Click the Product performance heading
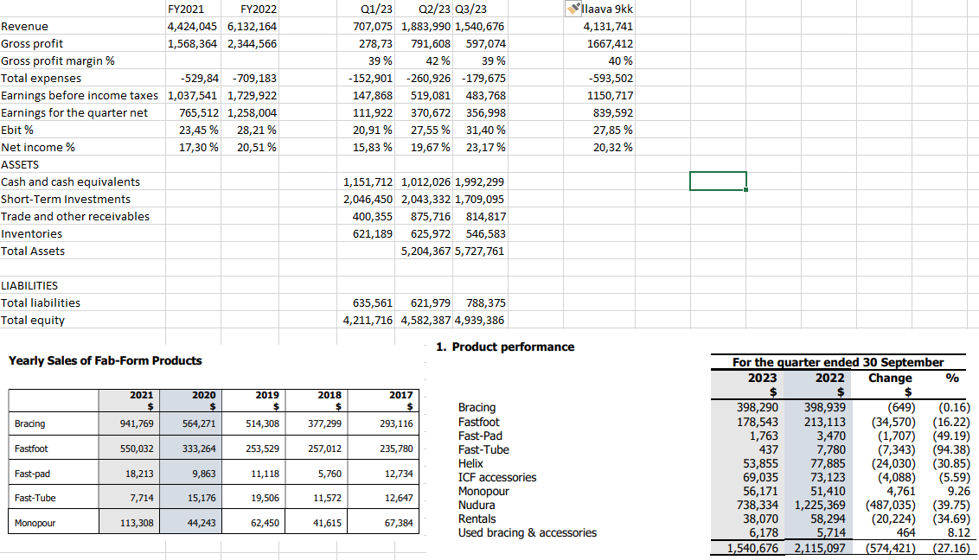The width and height of the screenshot is (979, 560). point(505,347)
